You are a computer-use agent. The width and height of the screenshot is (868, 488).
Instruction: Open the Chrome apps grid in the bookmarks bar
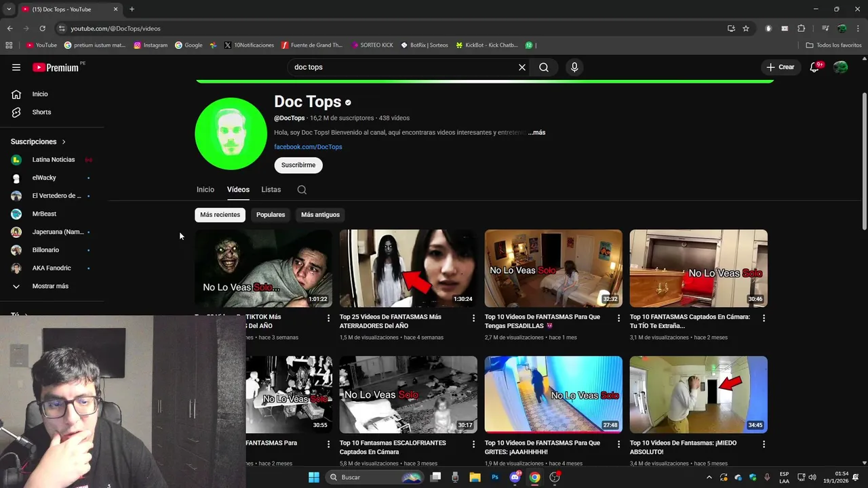[9, 45]
